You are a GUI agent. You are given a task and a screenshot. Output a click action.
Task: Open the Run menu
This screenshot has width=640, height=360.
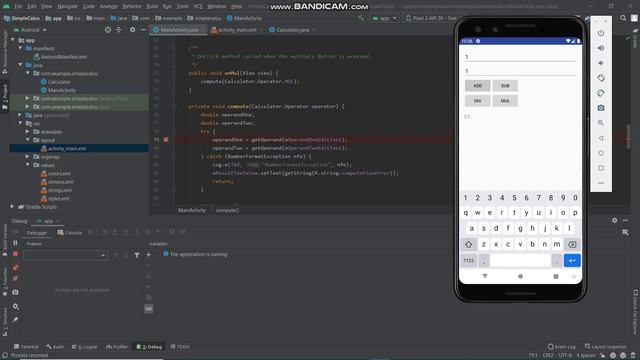point(167,7)
